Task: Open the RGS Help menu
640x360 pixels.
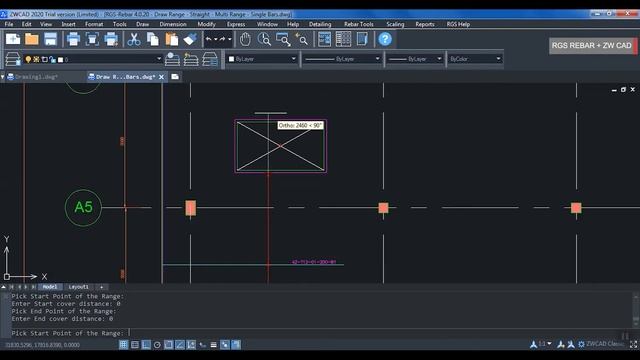Action: (458, 24)
